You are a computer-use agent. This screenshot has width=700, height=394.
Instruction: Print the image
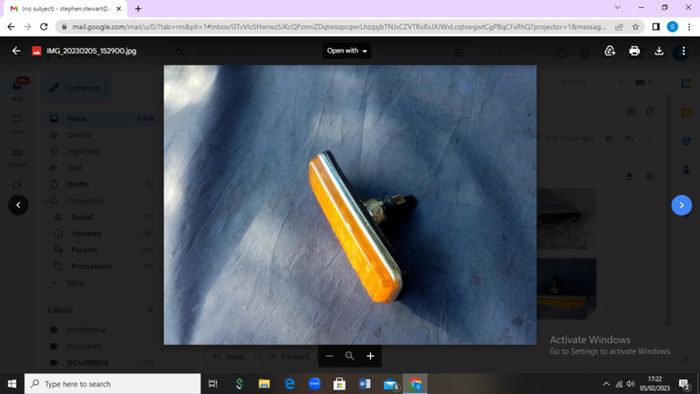[634, 51]
